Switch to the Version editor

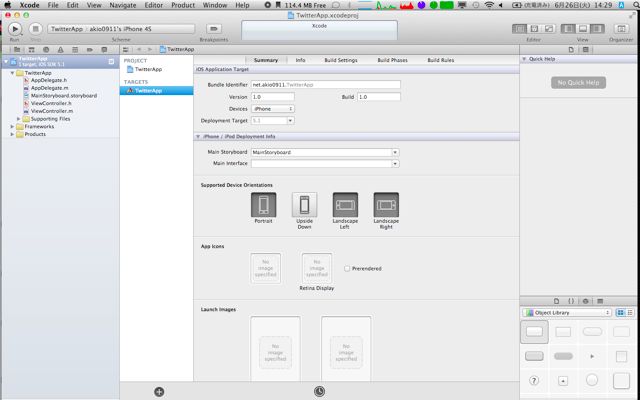[549, 29]
